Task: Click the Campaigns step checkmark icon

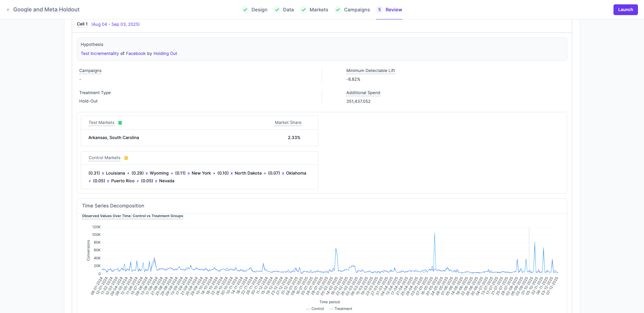Action: tap(338, 10)
